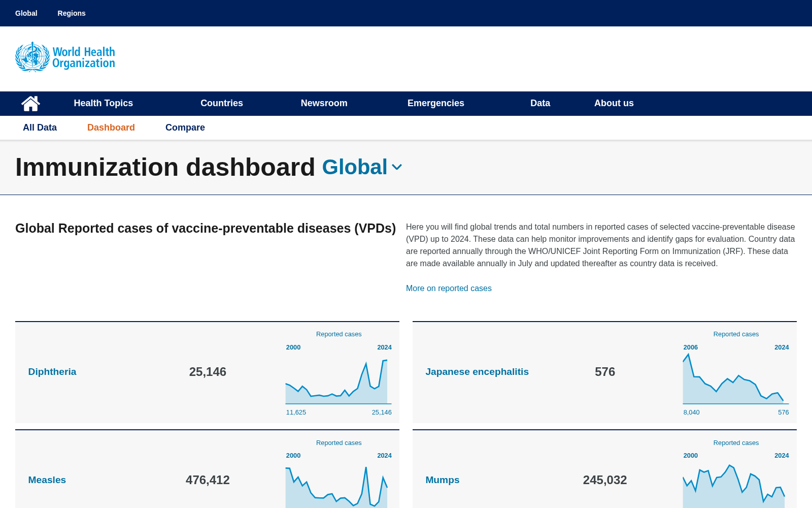Click the Japanese encephalitis trend chart

pyautogui.click(x=736, y=378)
